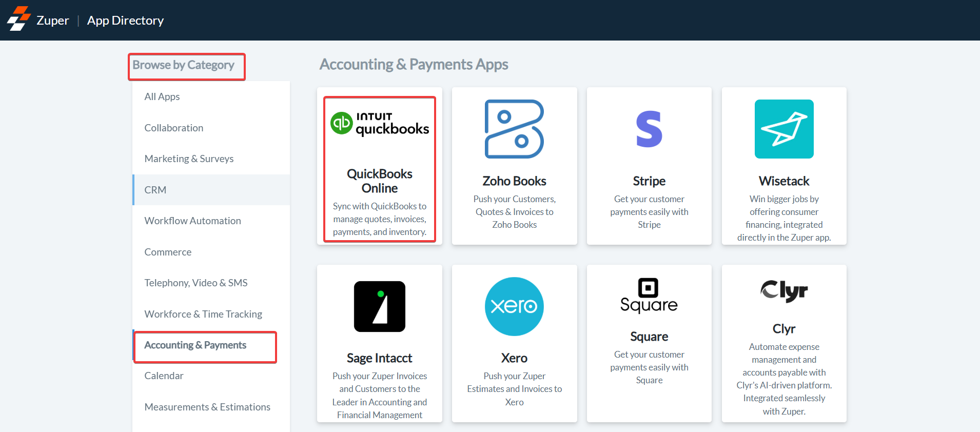Open Measurements & Estimations category

pos(211,407)
